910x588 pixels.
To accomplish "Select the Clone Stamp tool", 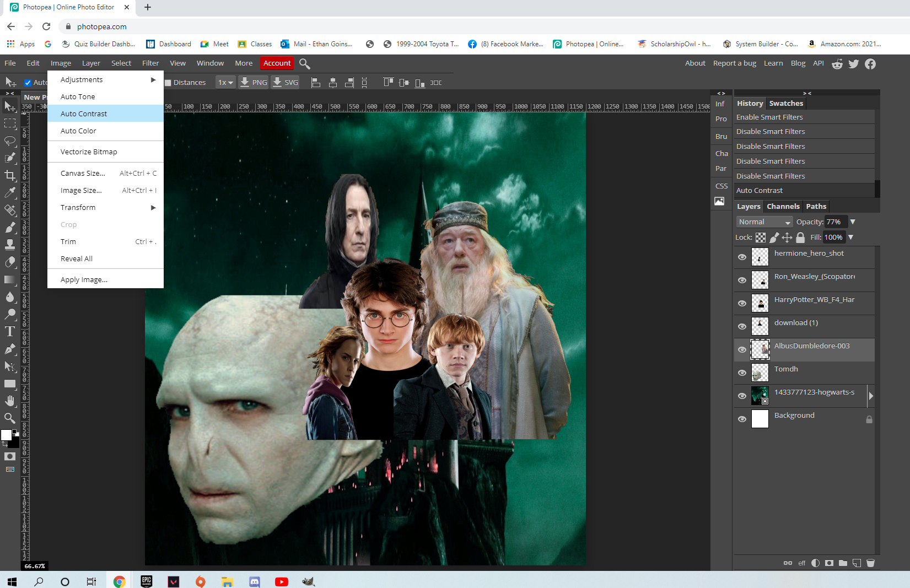I will (10, 245).
